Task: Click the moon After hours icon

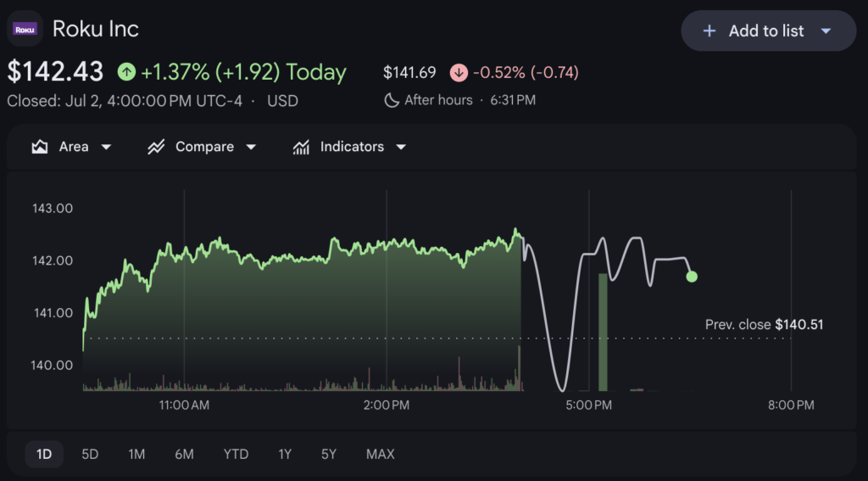Action: [x=392, y=100]
